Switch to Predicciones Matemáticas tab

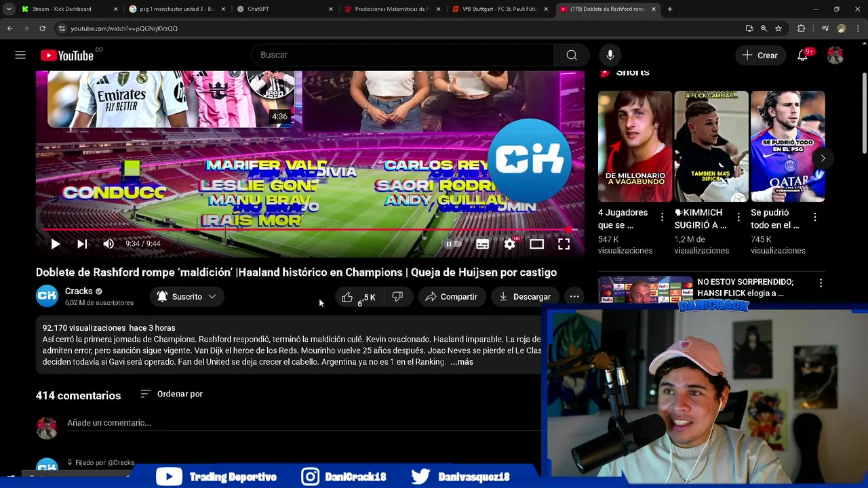click(x=392, y=9)
